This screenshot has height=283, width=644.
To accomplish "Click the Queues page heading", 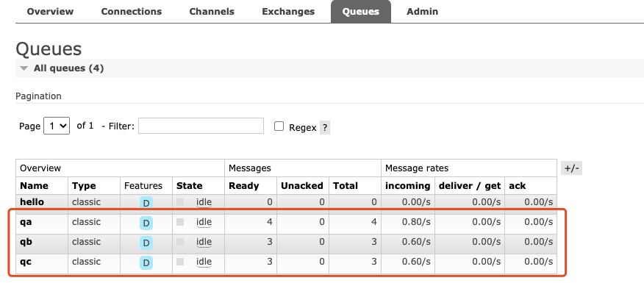I will (x=49, y=49).
